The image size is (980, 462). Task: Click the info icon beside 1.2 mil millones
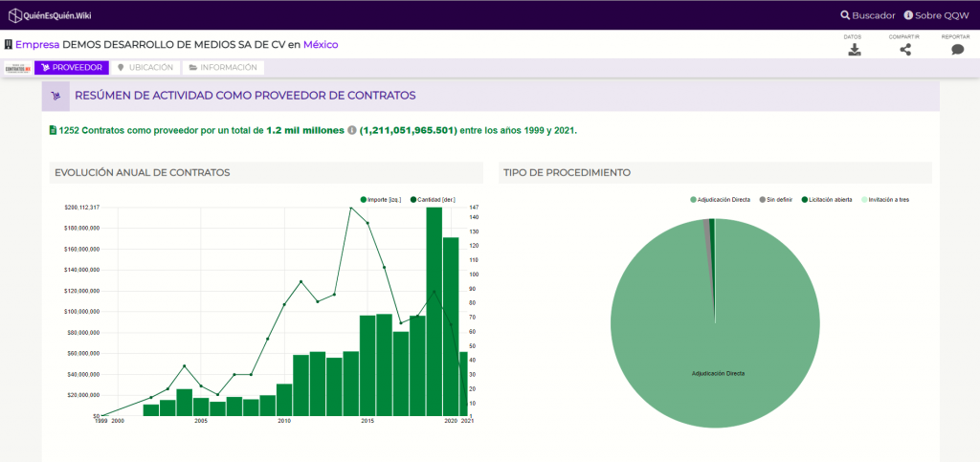tap(352, 130)
